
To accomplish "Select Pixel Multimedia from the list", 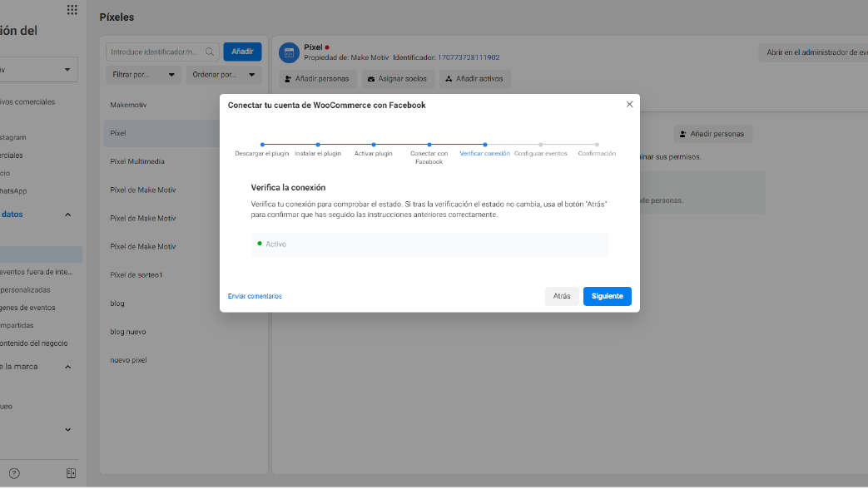I will coord(137,161).
